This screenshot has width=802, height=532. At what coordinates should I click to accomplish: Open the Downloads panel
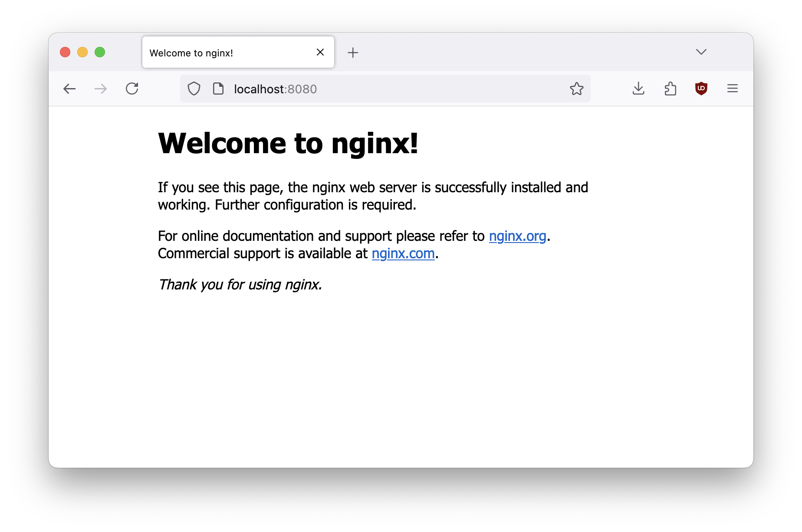coord(638,89)
